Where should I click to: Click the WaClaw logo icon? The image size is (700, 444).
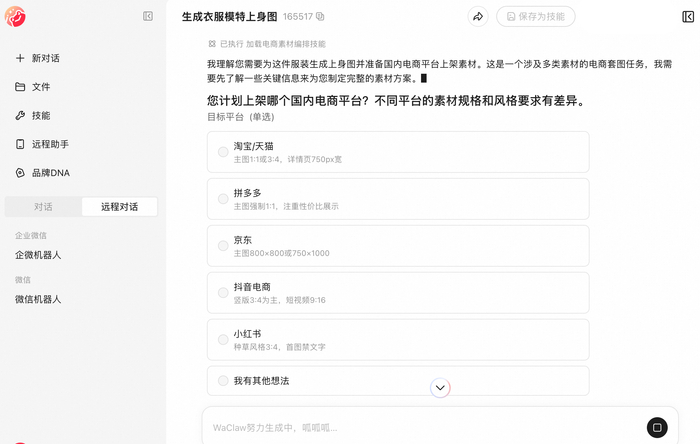[15, 17]
